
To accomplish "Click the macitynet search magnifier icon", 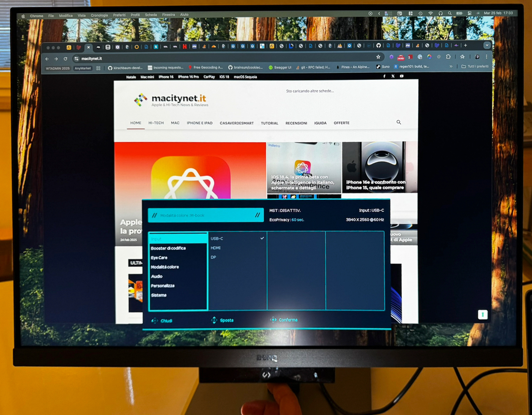I will pos(399,122).
